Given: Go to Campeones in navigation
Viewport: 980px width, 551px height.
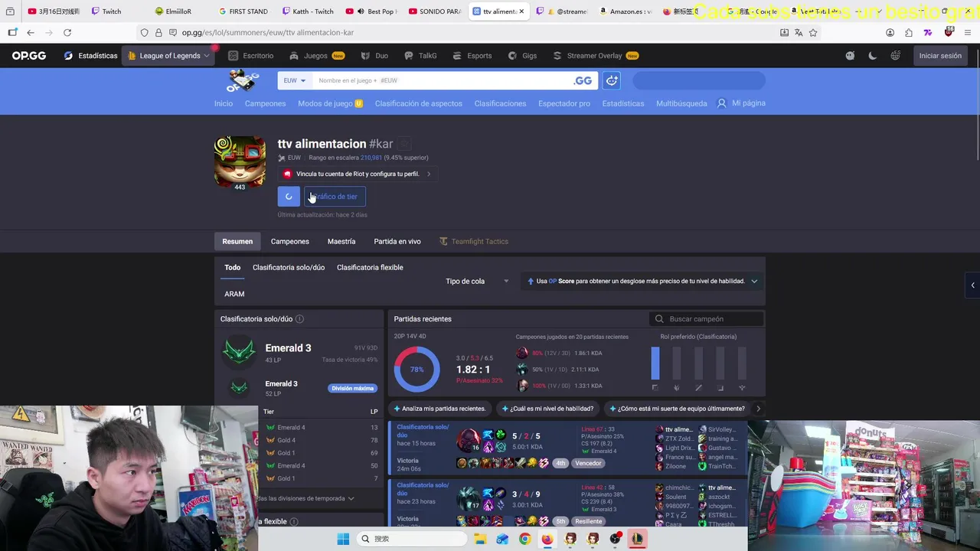Looking at the screenshot, I should pos(265,103).
